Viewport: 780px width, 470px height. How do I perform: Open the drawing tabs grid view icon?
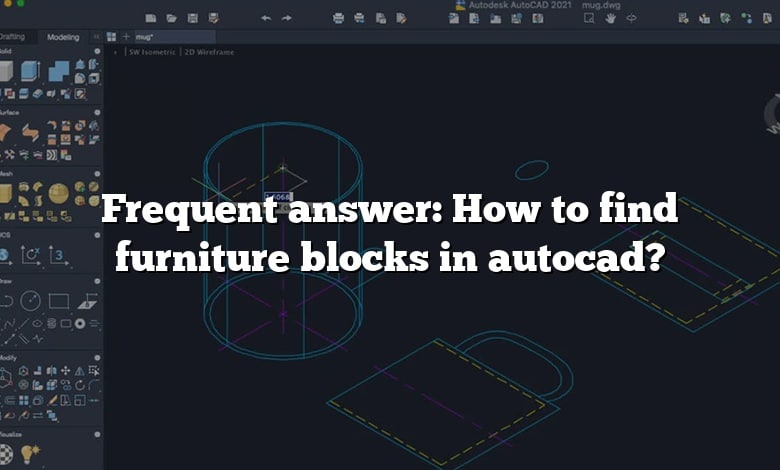[x=111, y=37]
